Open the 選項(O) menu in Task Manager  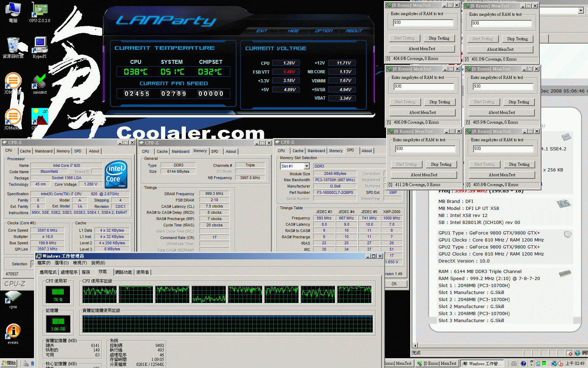pyautogui.click(x=62, y=263)
